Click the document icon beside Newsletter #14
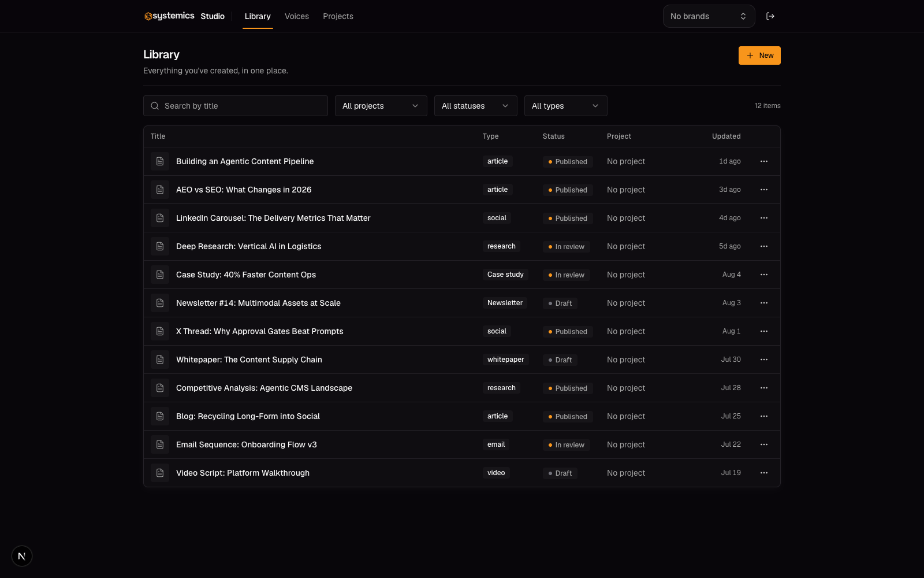924x578 pixels. coord(160,303)
